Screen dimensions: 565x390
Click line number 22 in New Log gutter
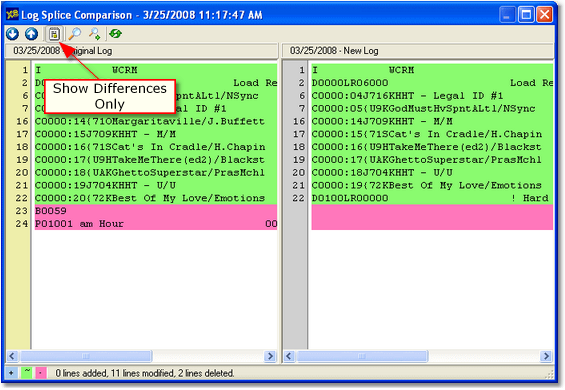[298, 198]
